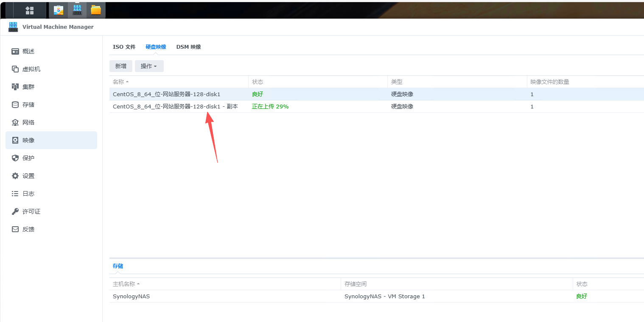The image size is (644, 322).
Task: Open the DSM main menu grid icon
Action: (29, 10)
